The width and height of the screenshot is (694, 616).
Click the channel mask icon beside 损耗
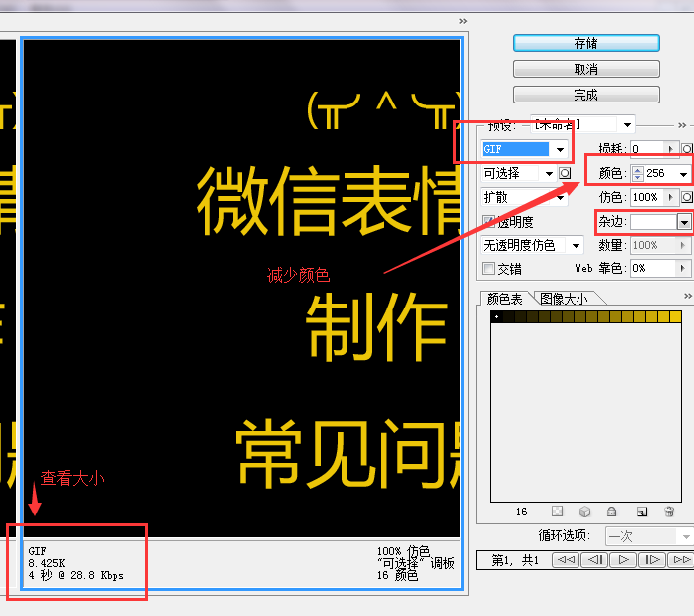(x=686, y=149)
